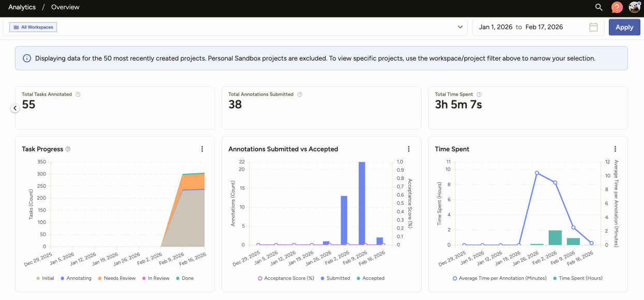Open the profile avatar menu
This screenshot has height=300, width=644.
635,7
